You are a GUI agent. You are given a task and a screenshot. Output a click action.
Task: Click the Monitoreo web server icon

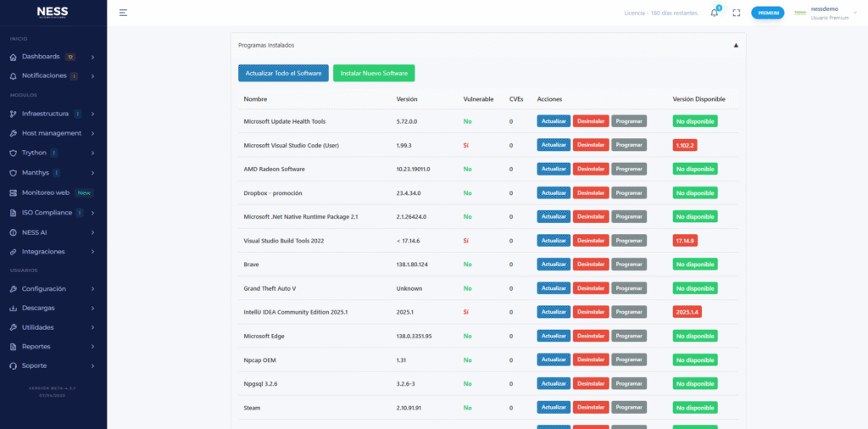[x=14, y=192]
